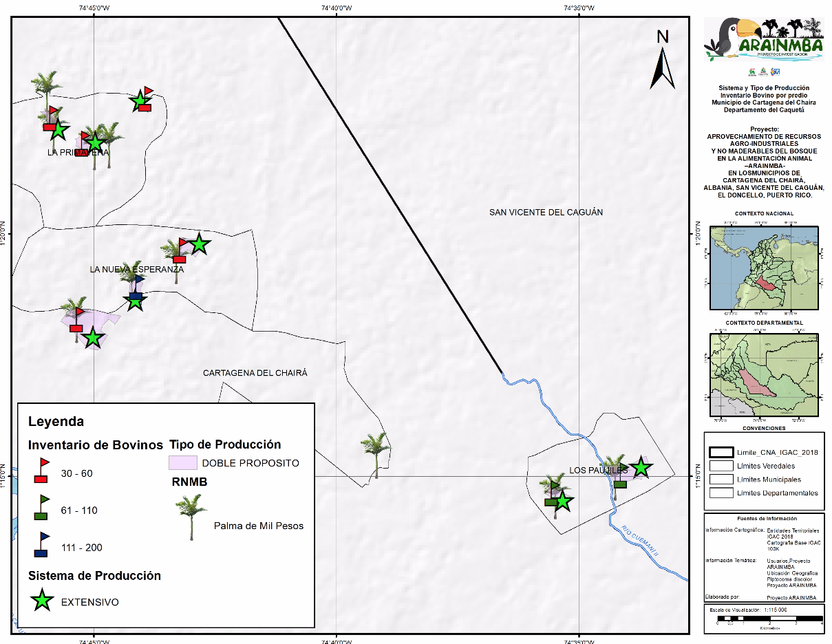Image resolution: width=832 pixels, height=644 pixels.
Task: Click the 'Departamento del Caquetá' line
Action: pos(765,109)
